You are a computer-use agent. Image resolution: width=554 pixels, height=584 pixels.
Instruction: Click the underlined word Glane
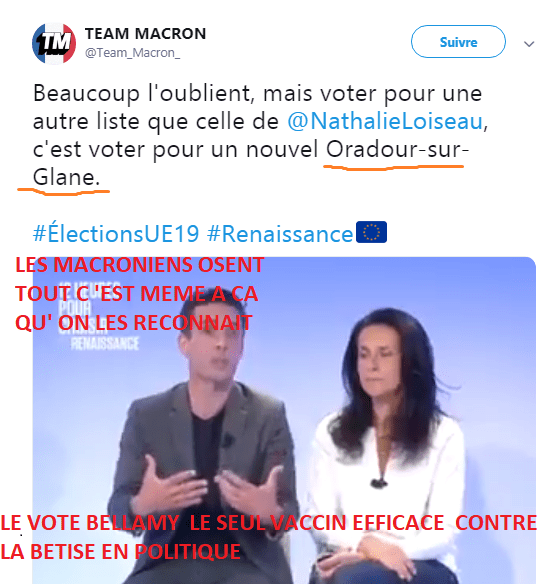[x=66, y=177]
